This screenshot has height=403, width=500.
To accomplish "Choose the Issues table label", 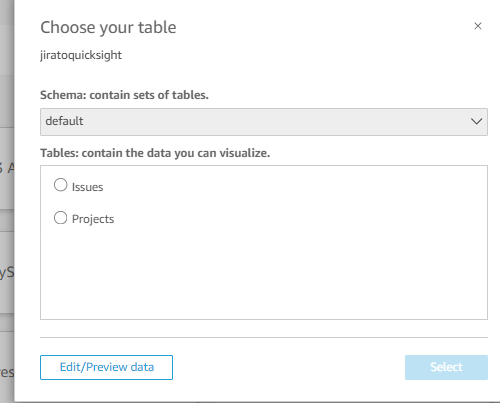I will [87, 187].
